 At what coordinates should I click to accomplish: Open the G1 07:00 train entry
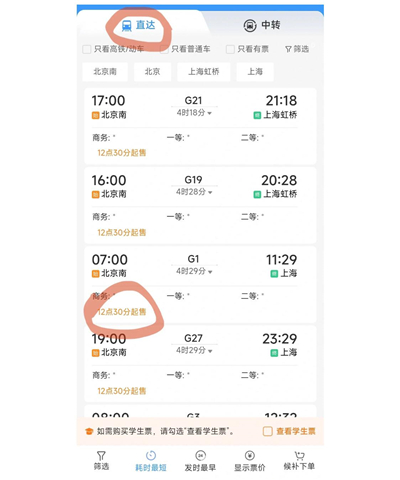(x=200, y=284)
